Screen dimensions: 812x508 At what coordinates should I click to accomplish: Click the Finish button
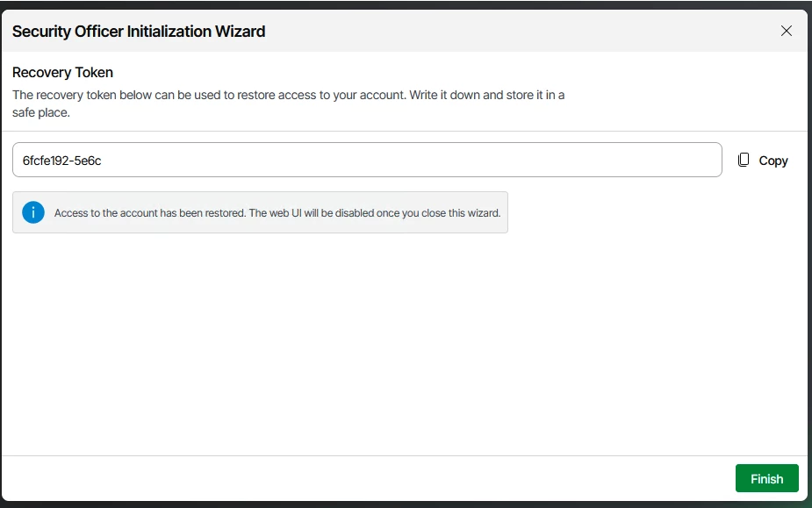(x=766, y=478)
